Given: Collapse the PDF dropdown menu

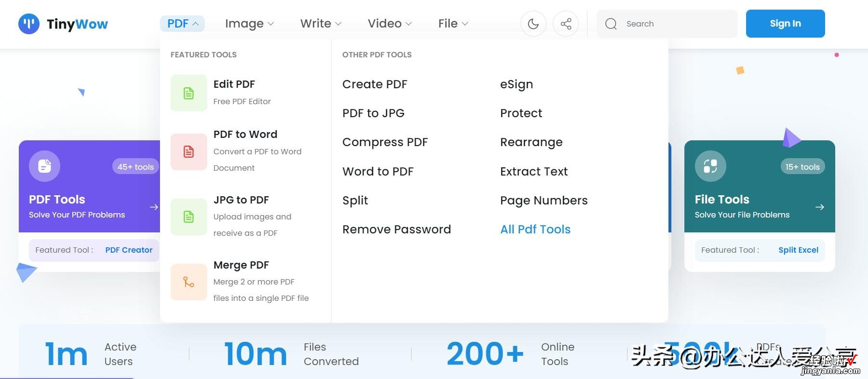Looking at the screenshot, I should [x=182, y=24].
